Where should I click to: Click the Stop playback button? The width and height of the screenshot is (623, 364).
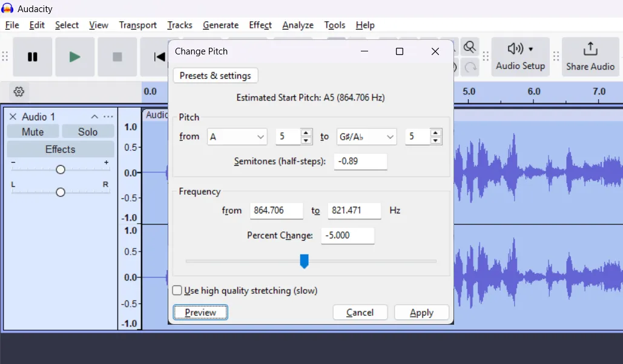(x=117, y=57)
